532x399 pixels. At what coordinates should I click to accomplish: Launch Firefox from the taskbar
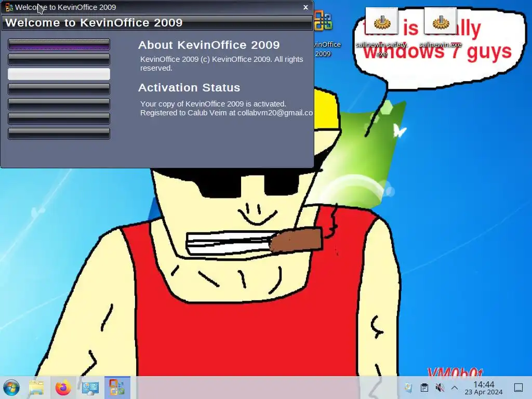pos(63,388)
